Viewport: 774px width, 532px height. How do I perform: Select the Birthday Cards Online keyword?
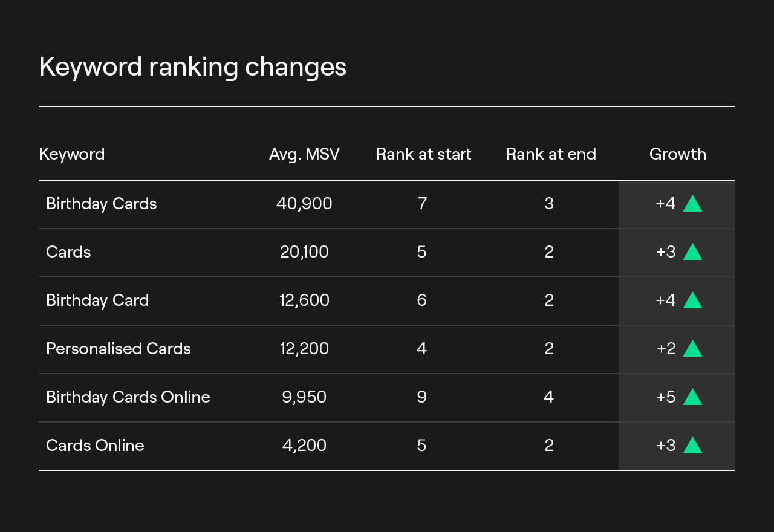pos(128,397)
